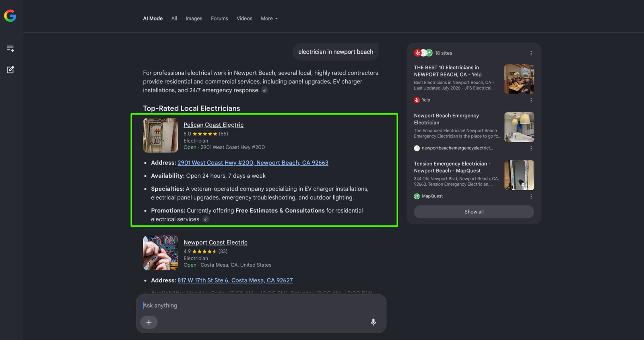Open Tension Emergency Electrician MapQuest result
This screenshot has height=340, width=644.
click(452, 167)
